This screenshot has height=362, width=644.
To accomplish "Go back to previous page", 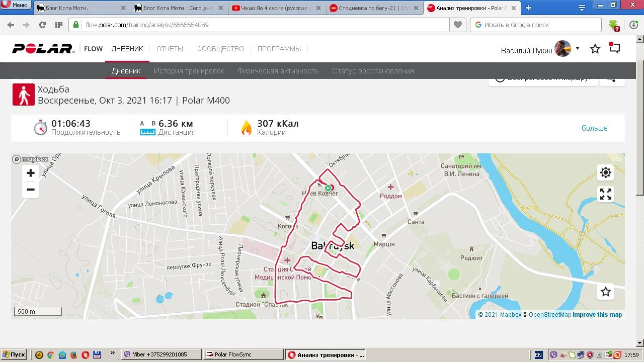I will click(11, 25).
